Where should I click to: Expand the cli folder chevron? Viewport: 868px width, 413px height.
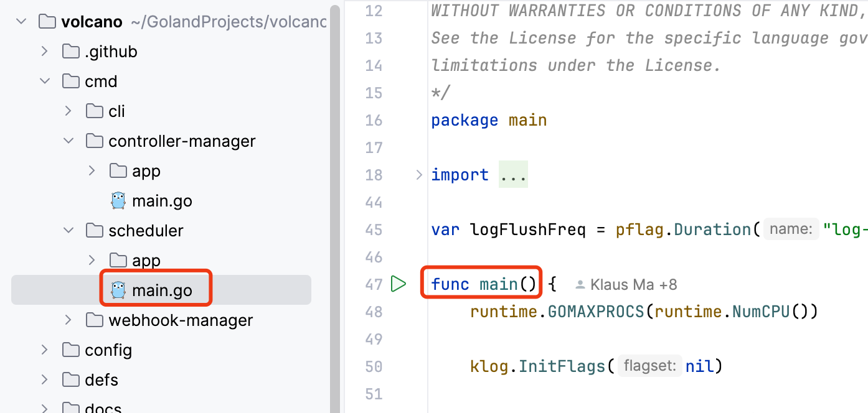pos(67,111)
